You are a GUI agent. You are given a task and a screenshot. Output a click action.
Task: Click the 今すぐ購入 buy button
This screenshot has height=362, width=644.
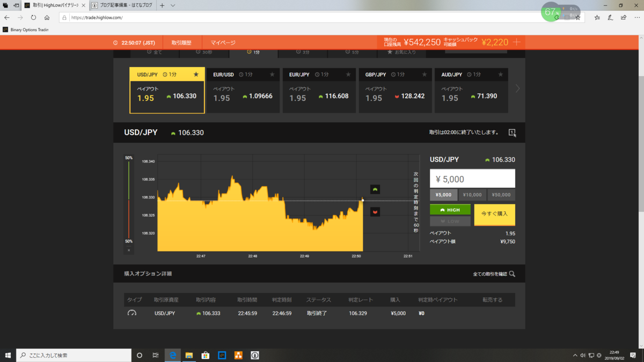click(494, 214)
